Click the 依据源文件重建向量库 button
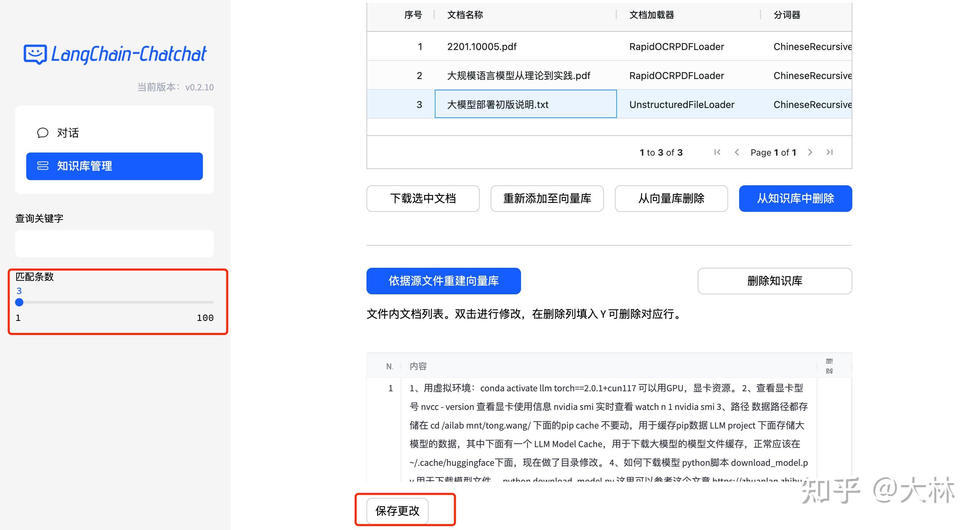 tap(443, 281)
